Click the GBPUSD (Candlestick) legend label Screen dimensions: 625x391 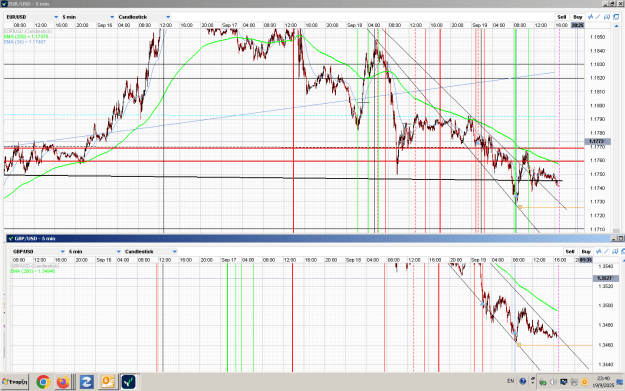[x=35, y=266]
